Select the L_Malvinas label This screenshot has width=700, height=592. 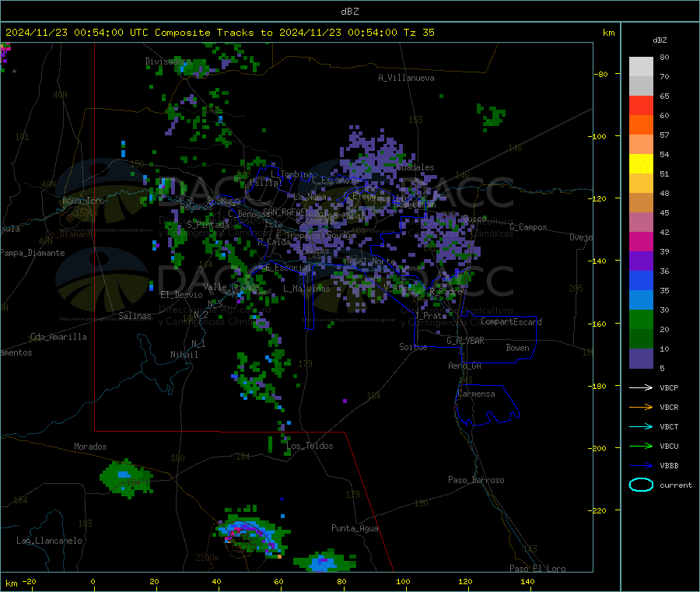[306, 289]
